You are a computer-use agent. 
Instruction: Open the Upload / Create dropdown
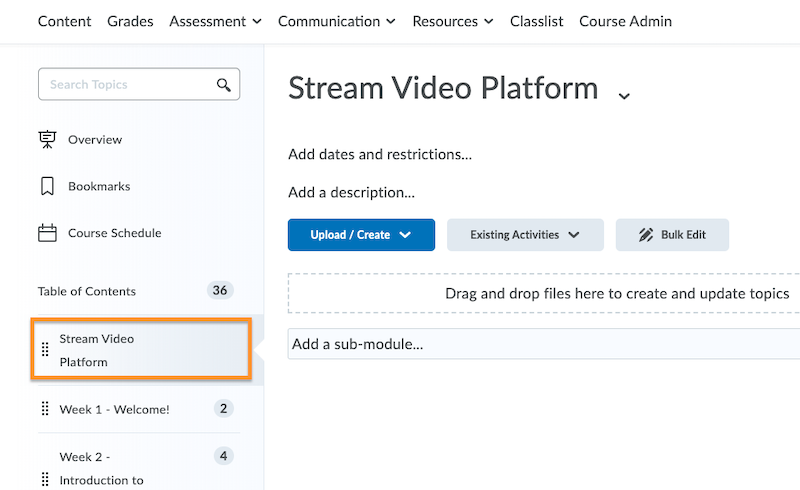tap(361, 235)
